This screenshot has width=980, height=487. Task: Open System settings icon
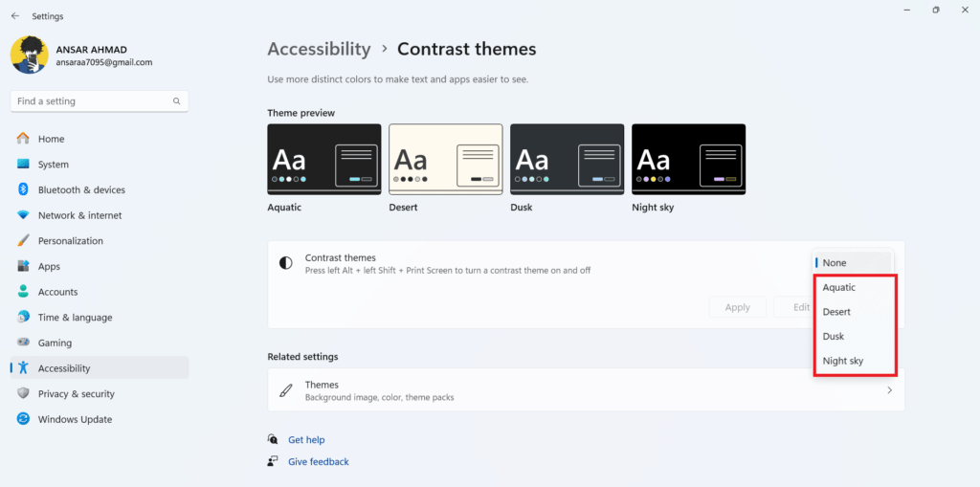tap(23, 164)
